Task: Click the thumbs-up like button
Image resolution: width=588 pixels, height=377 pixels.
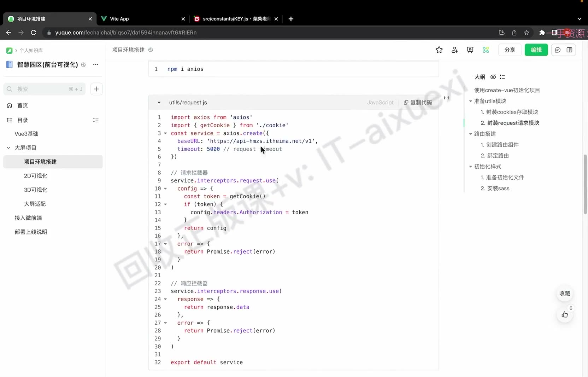Action: click(x=565, y=314)
